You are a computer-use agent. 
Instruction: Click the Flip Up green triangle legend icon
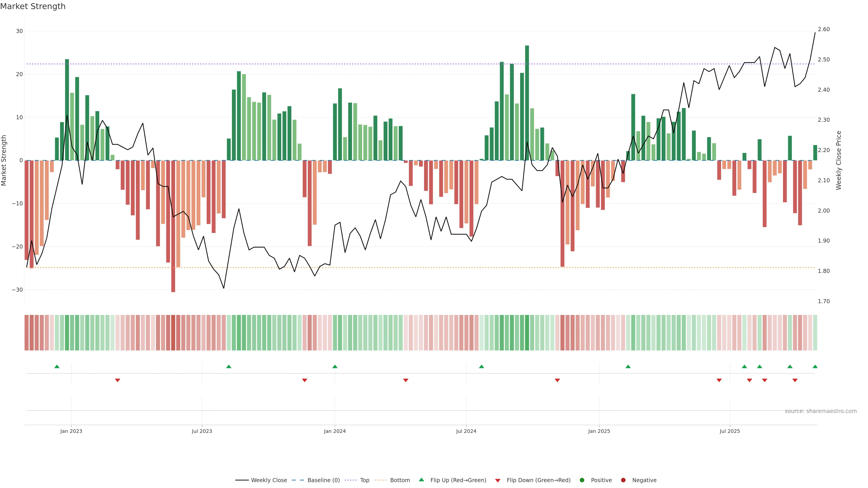tap(421, 480)
